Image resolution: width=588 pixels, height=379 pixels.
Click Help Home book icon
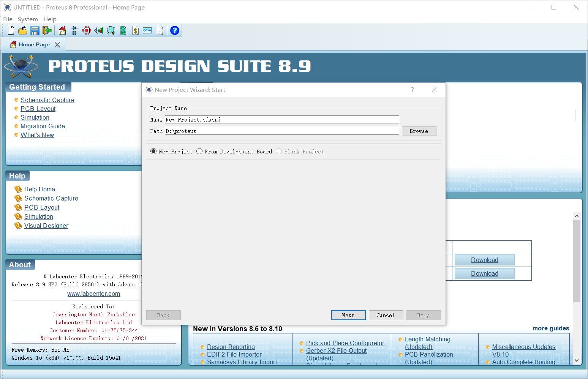(18, 189)
